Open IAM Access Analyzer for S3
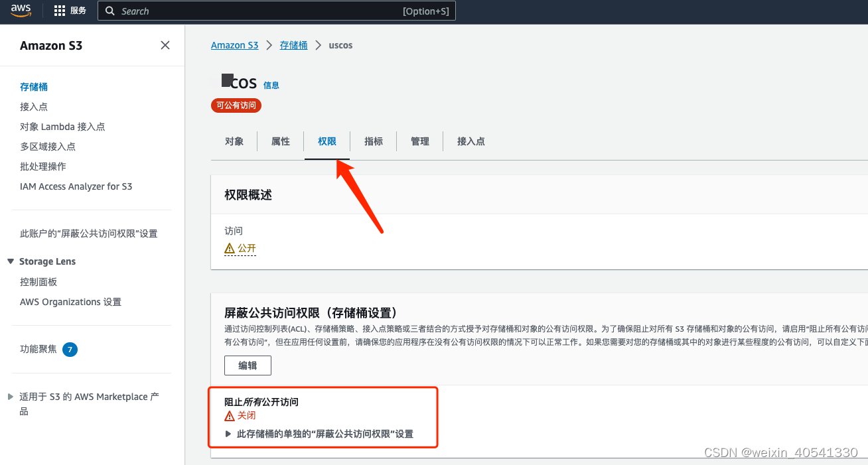Screen dimensions: 868x465 (x=76, y=186)
